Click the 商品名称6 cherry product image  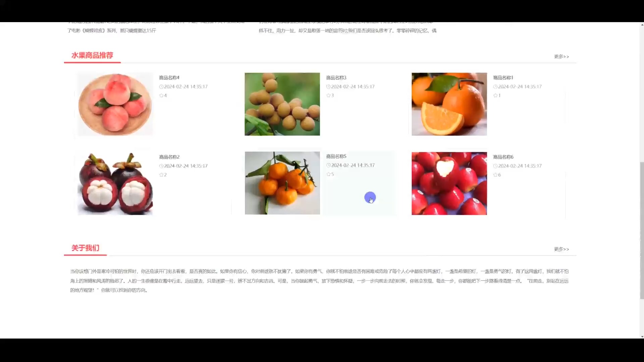pos(449,183)
